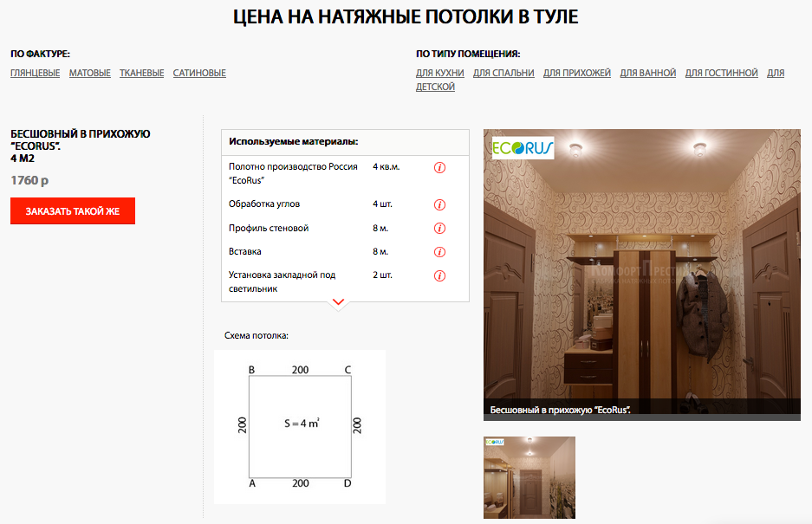This screenshot has height=524, width=812.
Task: Open САТИНОВЫЕ texture filter link
Action: click(x=199, y=73)
